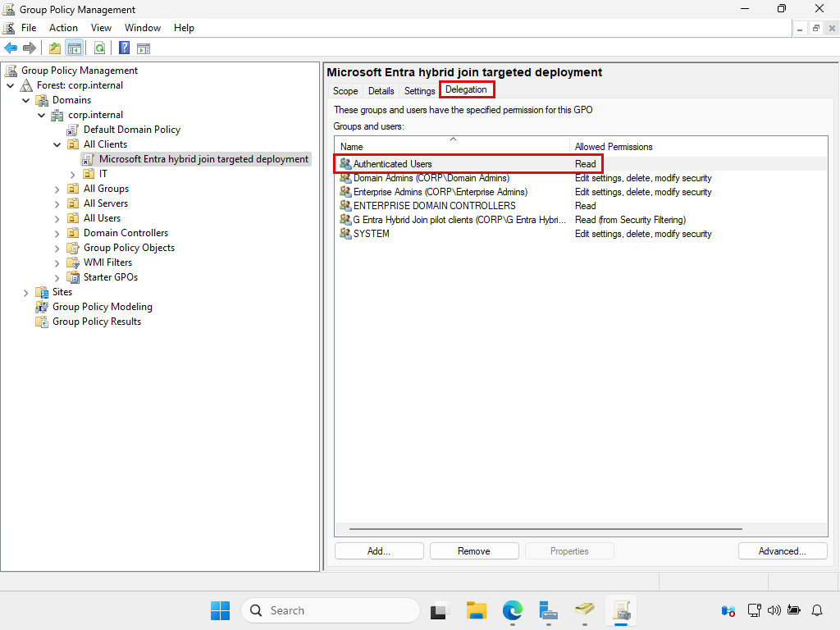Click the All Clients OU folder icon
The height and width of the screenshot is (630, 840).
tap(73, 144)
